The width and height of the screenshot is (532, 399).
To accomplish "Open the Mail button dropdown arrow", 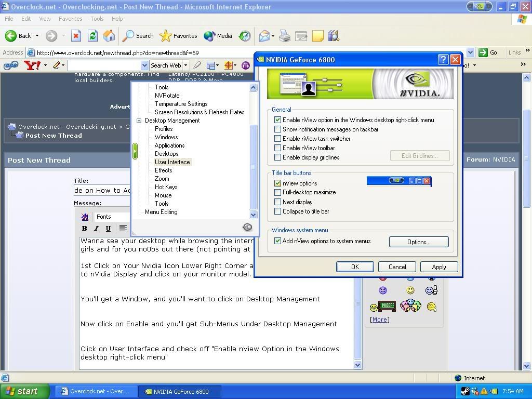I will pyautogui.click(x=273, y=36).
